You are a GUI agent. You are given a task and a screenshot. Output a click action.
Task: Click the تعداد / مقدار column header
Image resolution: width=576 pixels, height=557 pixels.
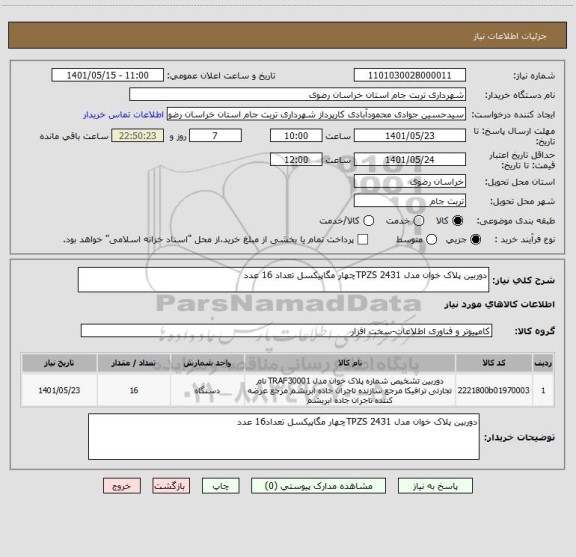tap(134, 363)
